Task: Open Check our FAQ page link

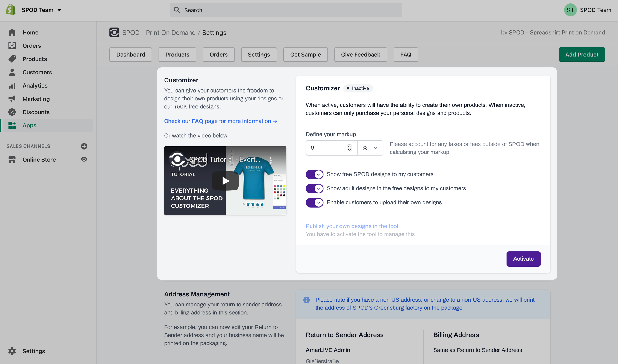Action: point(220,121)
